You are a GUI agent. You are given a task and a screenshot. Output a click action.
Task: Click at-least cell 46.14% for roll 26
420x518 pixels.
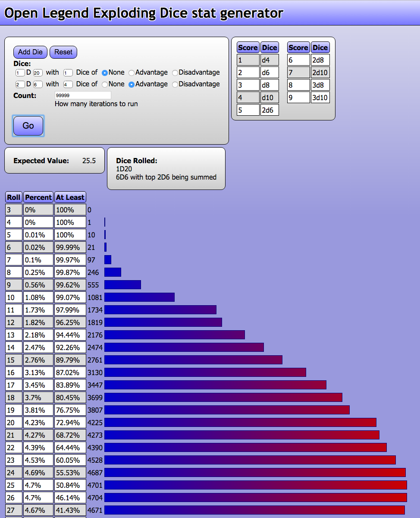pos(70,498)
